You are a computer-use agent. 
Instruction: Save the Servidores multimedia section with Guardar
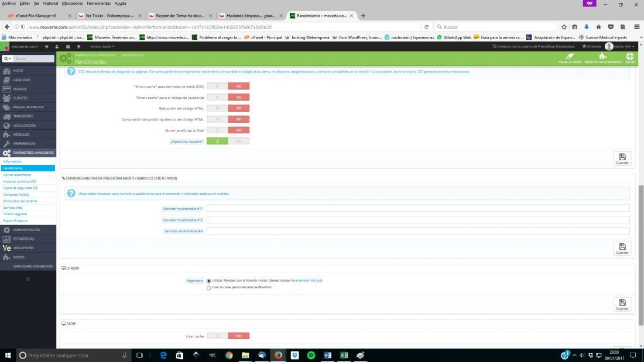(622, 249)
